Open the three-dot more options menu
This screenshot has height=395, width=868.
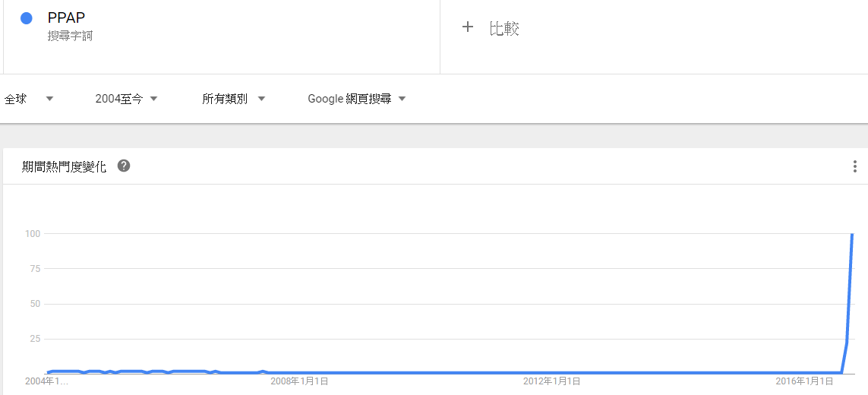[x=854, y=166]
